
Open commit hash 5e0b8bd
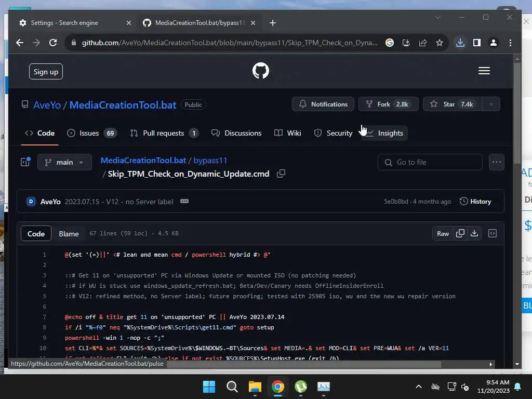point(396,201)
